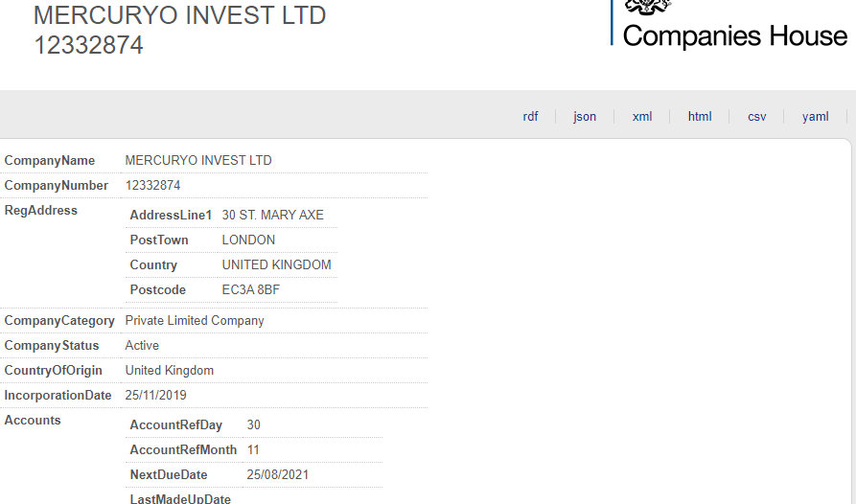Open the json format link
The height and width of the screenshot is (504, 856).
click(585, 117)
